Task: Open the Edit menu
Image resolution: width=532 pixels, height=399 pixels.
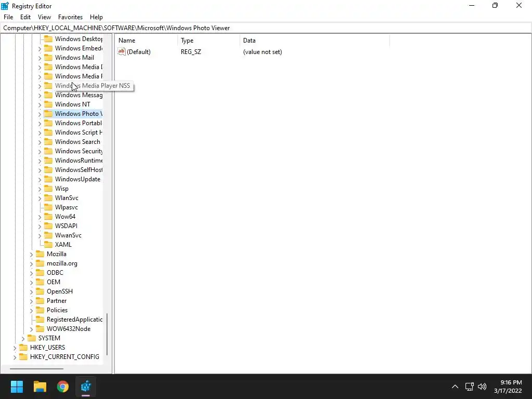Action: tap(25, 17)
